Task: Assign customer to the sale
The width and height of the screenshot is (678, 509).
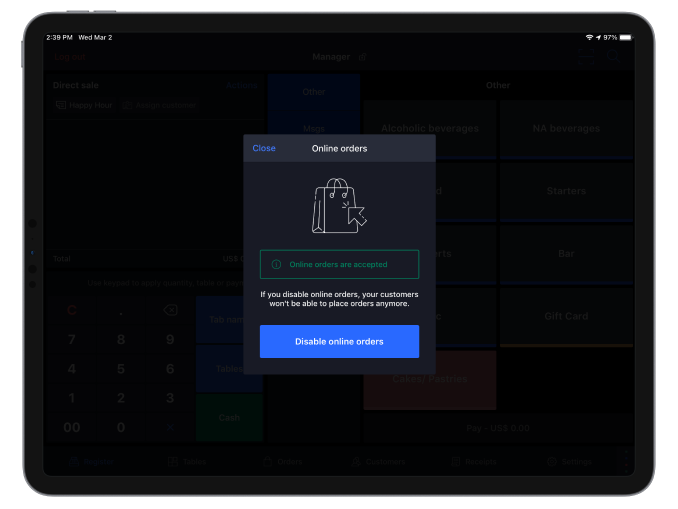Action: [160, 105]
